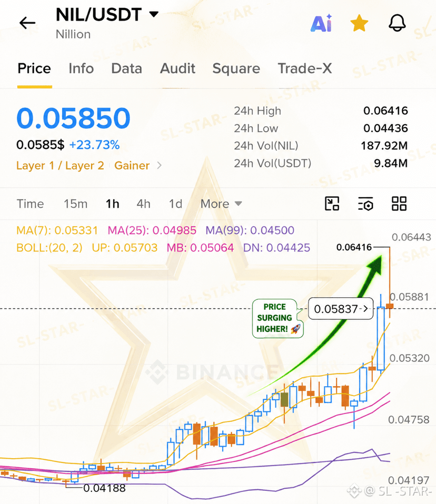Click the 24h Low value 0.04436
This screenshot has height=504, width=436.
point(385,128)
